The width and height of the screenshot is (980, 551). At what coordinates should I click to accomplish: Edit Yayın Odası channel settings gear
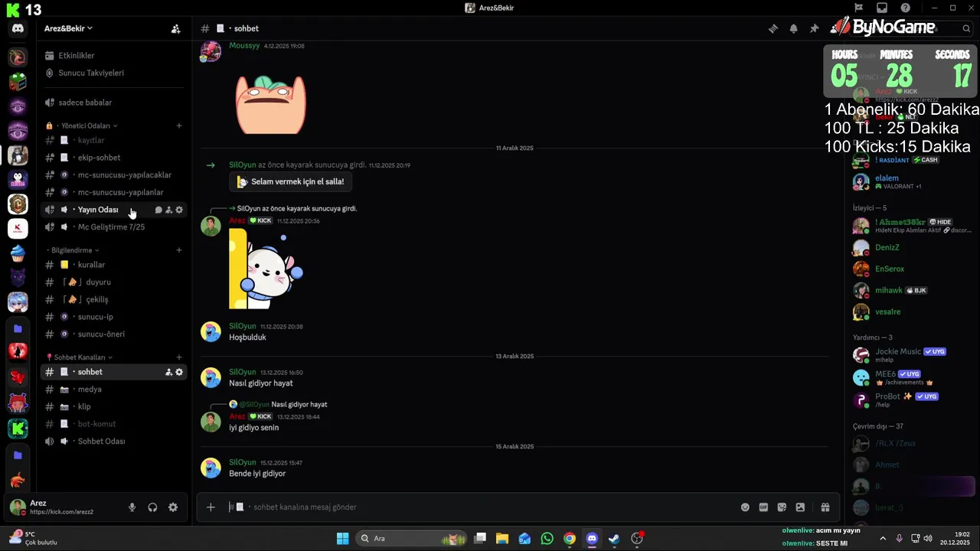[x=179, y=210]
